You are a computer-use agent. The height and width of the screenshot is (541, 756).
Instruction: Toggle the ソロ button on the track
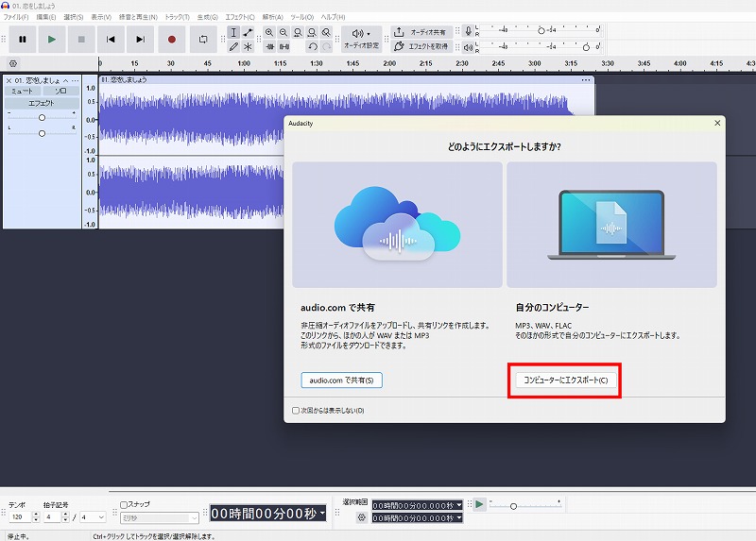pos(60,91)
